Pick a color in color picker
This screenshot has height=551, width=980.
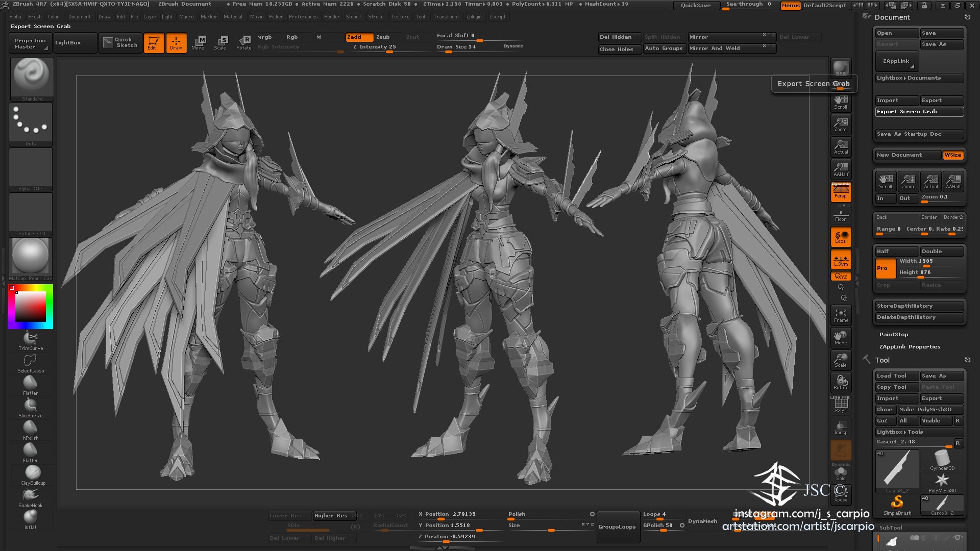coord(31,307)
